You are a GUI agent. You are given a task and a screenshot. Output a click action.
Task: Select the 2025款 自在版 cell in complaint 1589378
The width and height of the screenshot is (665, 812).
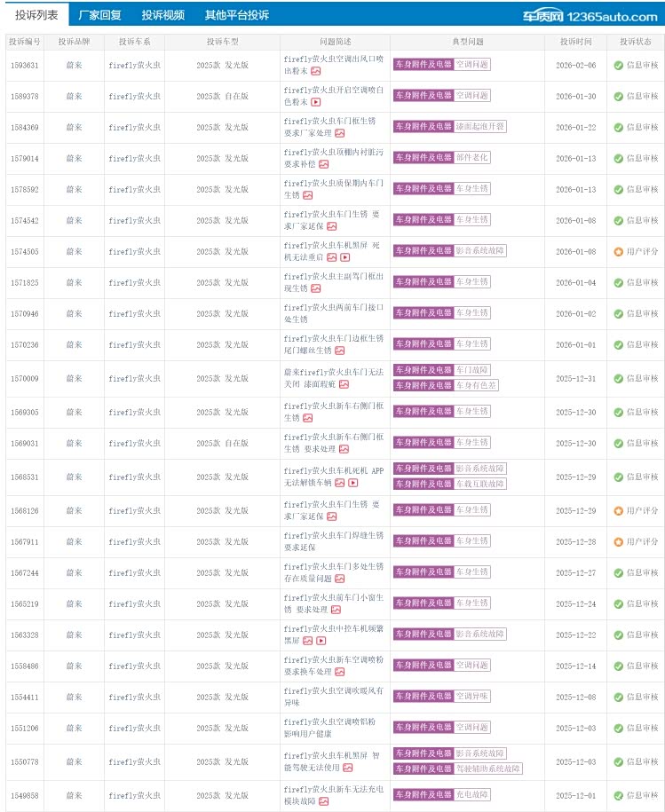(x=222, y=97)
